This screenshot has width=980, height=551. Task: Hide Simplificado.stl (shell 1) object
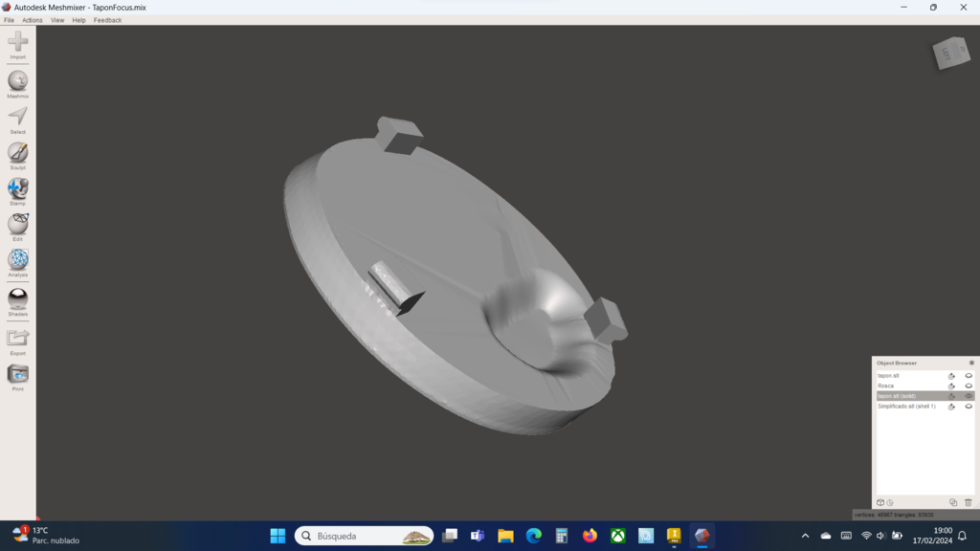tap(969, 406)
